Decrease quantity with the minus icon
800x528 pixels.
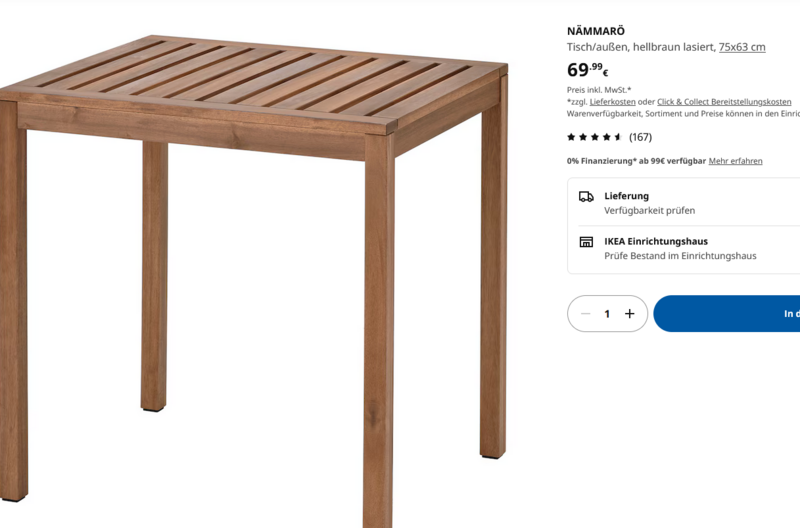click(586, 314)
